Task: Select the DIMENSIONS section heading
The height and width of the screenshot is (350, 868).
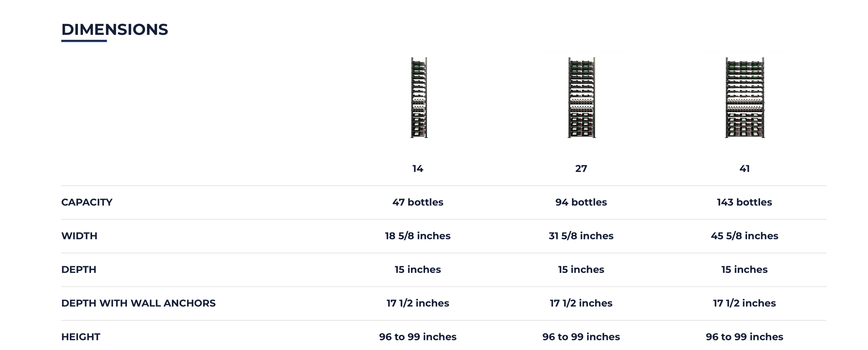Action: coord(114,30)
